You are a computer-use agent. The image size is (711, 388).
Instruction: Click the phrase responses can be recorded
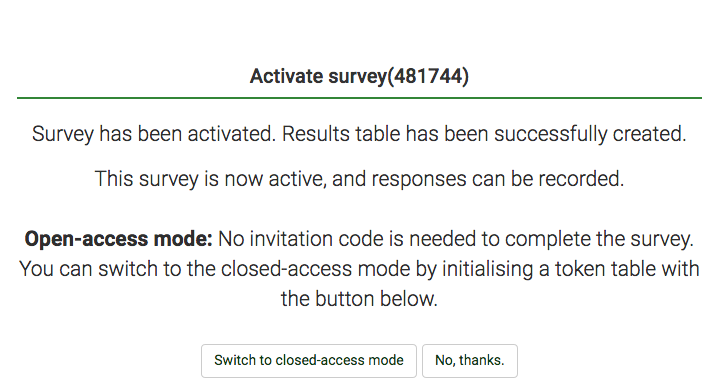click(x=498, y=179)
